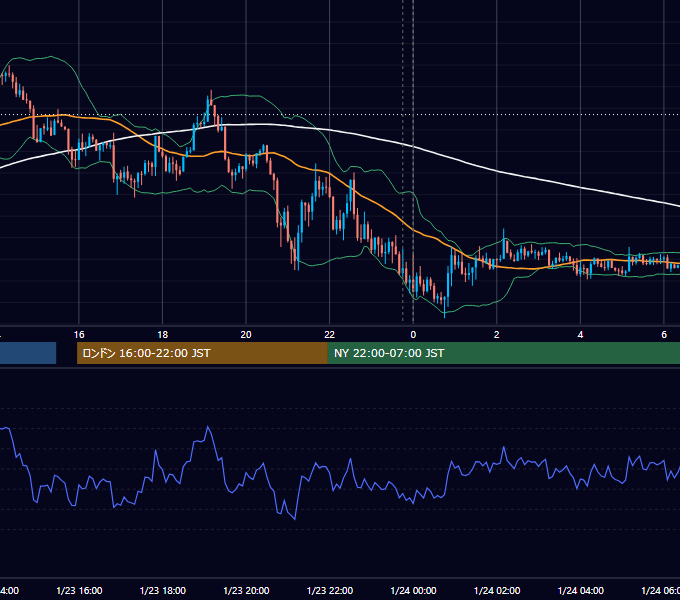This screenshot has height=600, width=680.
Task: Click the hour label 16 under chart
Action: (x=79, y=335)
